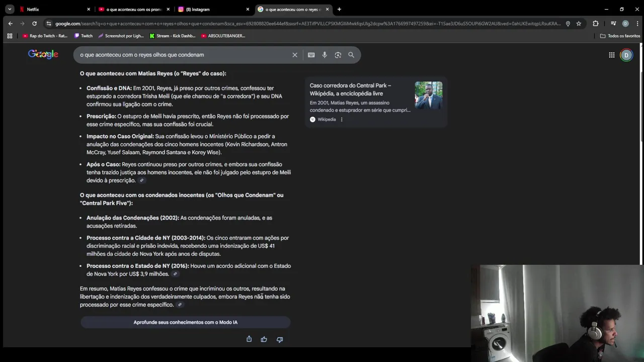
Task: Open the Extensions puzzle icon
Action: (596, 24)
